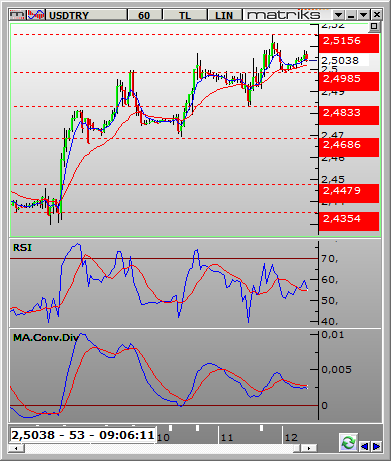Restore down the chart window arrow
The image size is (391, 461).
click(x=363, y=15)
